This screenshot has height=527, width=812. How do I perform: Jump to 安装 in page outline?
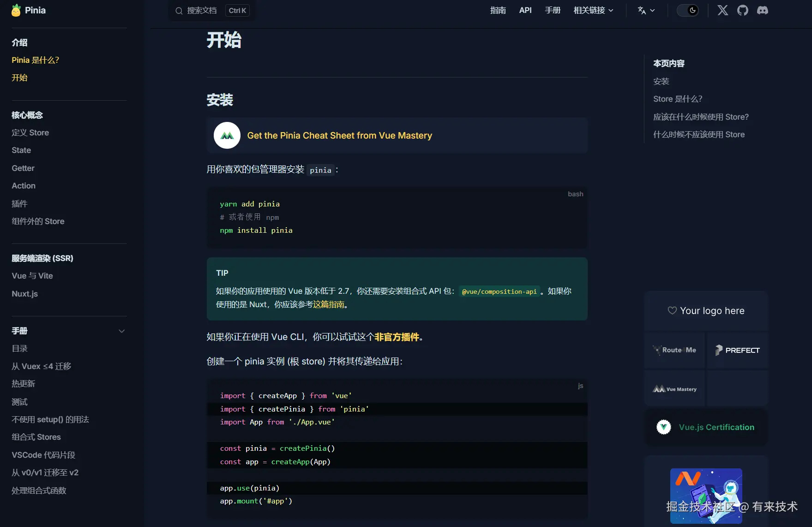tap(661, 81)
